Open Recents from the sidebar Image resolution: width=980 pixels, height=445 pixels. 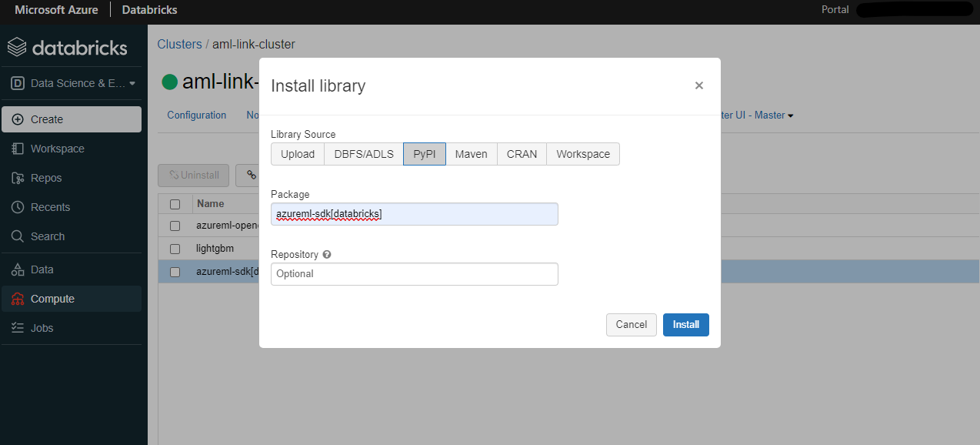(72, 207)
